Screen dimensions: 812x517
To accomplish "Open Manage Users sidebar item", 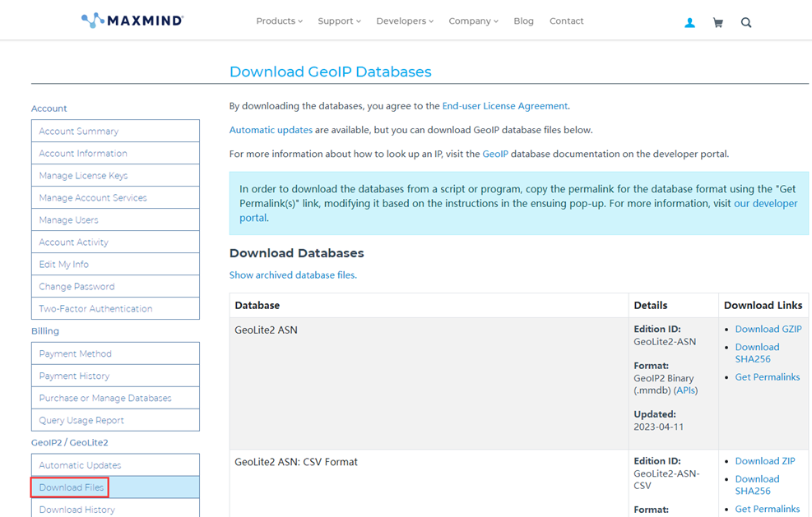I will [115, 220].
